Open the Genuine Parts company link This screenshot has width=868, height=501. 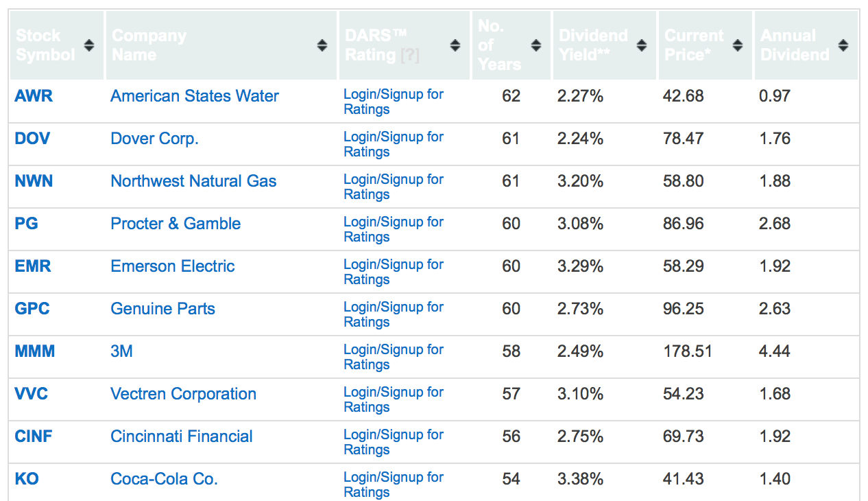(x=162, y=309)
